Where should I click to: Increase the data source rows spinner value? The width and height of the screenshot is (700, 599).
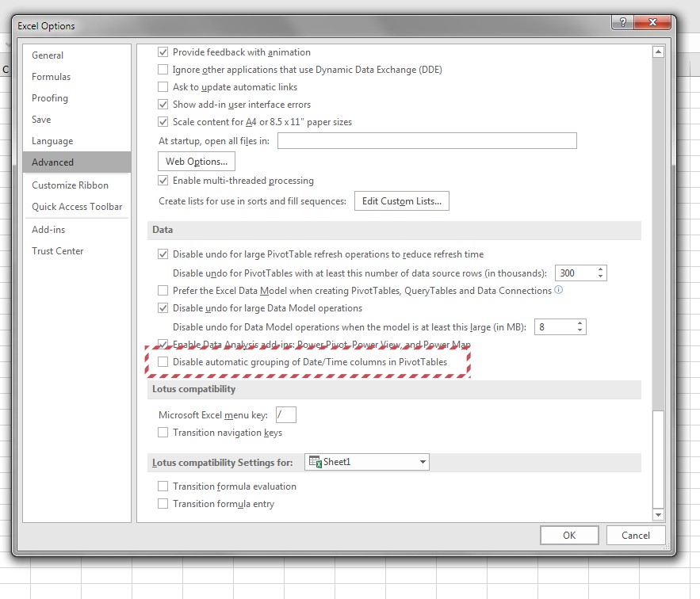tap(601, 269)
